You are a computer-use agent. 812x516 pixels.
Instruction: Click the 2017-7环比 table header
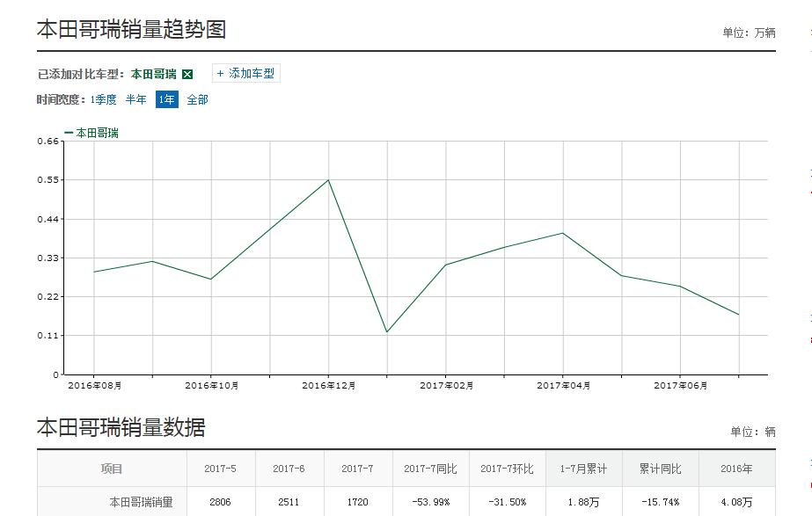(508, 469)
